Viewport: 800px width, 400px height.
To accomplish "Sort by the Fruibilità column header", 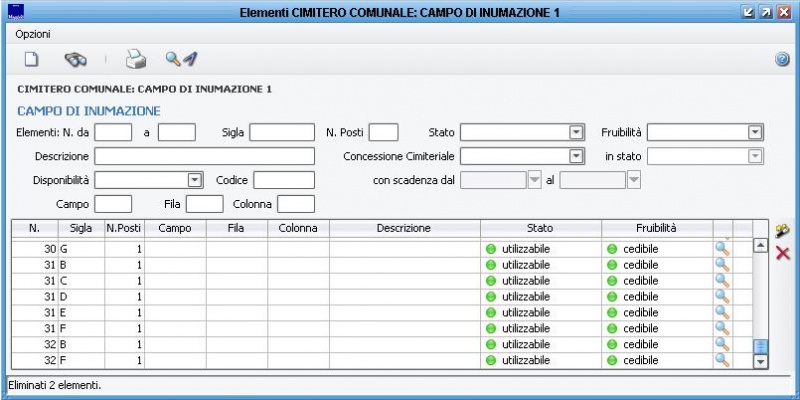I will (x=657, y=229).
